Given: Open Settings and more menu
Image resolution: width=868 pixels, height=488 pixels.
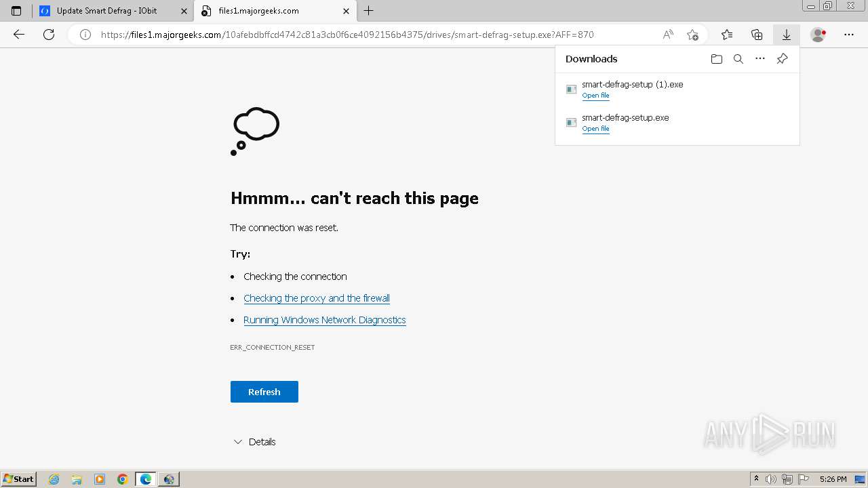Looking at the screenshot, I should 849,35.
